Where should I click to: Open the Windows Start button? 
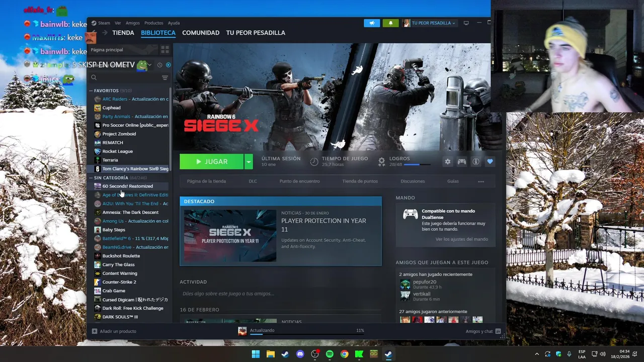click(256, 354)
